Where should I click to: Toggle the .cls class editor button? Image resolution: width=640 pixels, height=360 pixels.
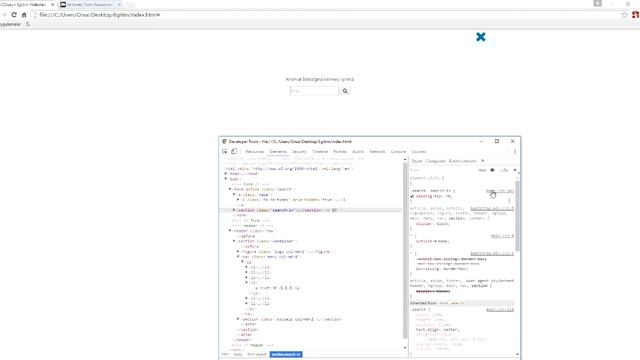click(x=504, y=170)
